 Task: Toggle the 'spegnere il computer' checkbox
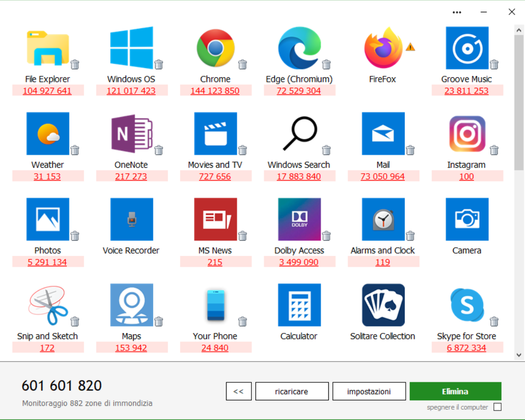[498, 407]
